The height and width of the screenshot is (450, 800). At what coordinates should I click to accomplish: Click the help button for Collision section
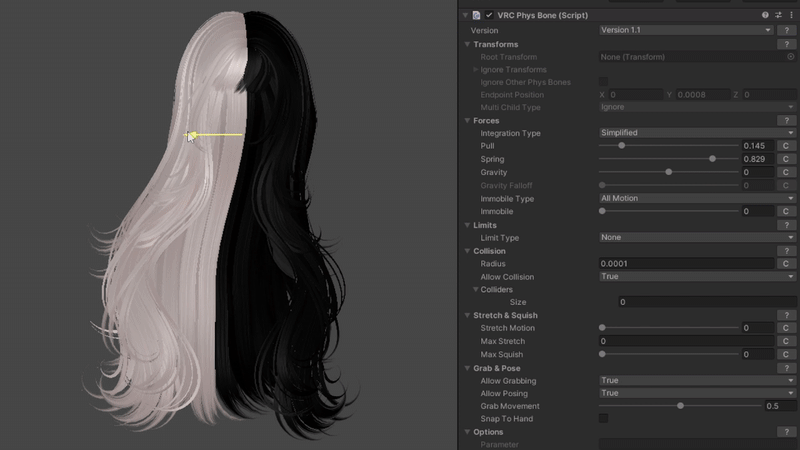[x=786, y=251]
